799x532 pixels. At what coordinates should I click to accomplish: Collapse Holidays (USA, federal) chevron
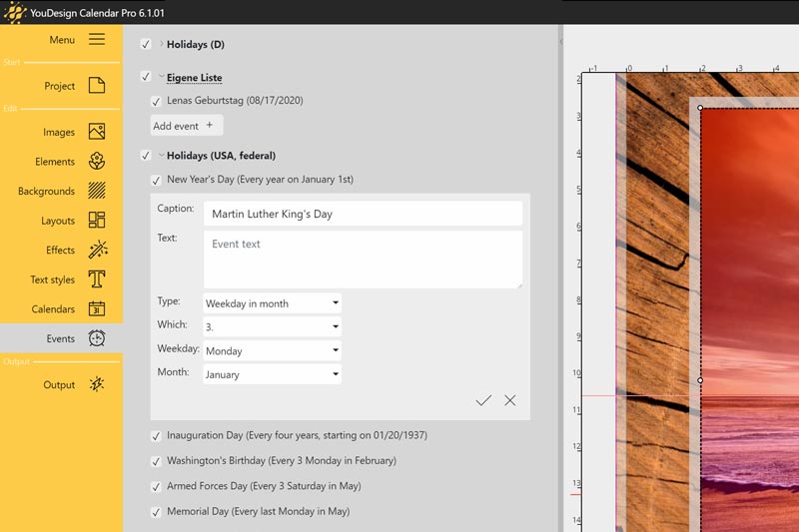(x=162, y=155)
